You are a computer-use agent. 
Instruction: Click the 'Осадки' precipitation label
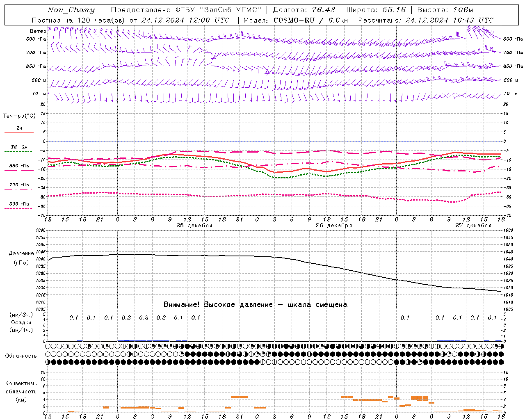[x=21, y=322]
